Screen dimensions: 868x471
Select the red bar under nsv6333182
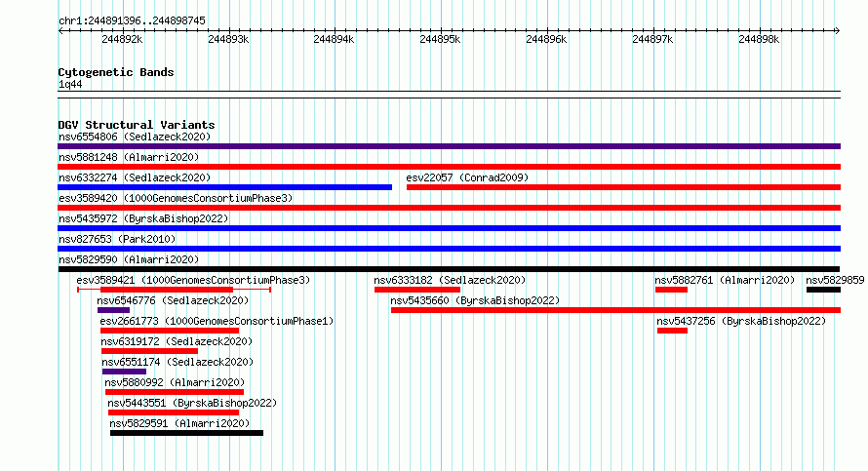[417, 290]
